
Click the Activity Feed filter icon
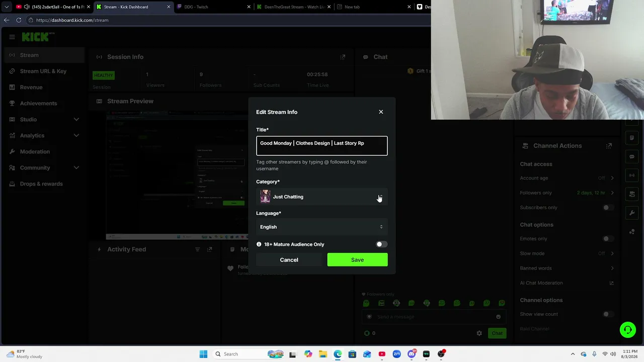point(197,249)
